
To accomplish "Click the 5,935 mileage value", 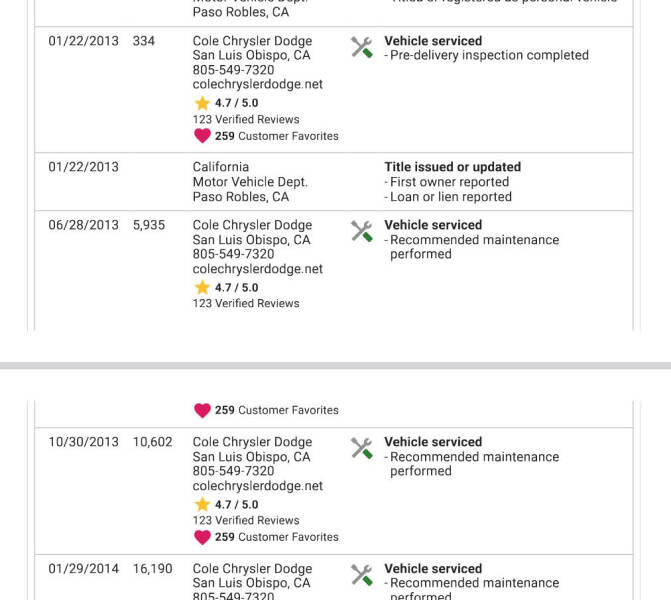I will (x=149, y=225).
